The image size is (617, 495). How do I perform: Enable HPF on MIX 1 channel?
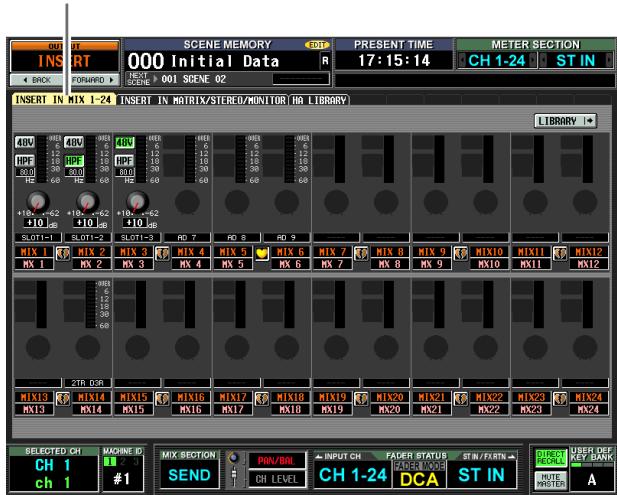(25, 161)
